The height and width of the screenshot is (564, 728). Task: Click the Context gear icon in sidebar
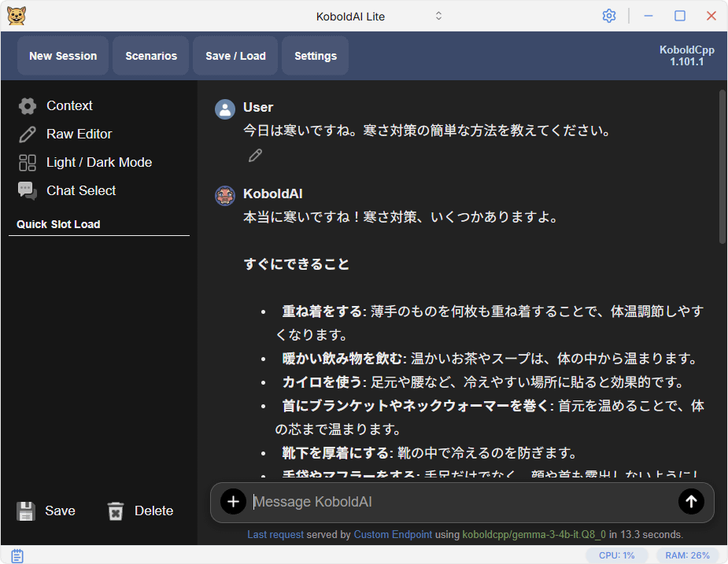[28, 106]
